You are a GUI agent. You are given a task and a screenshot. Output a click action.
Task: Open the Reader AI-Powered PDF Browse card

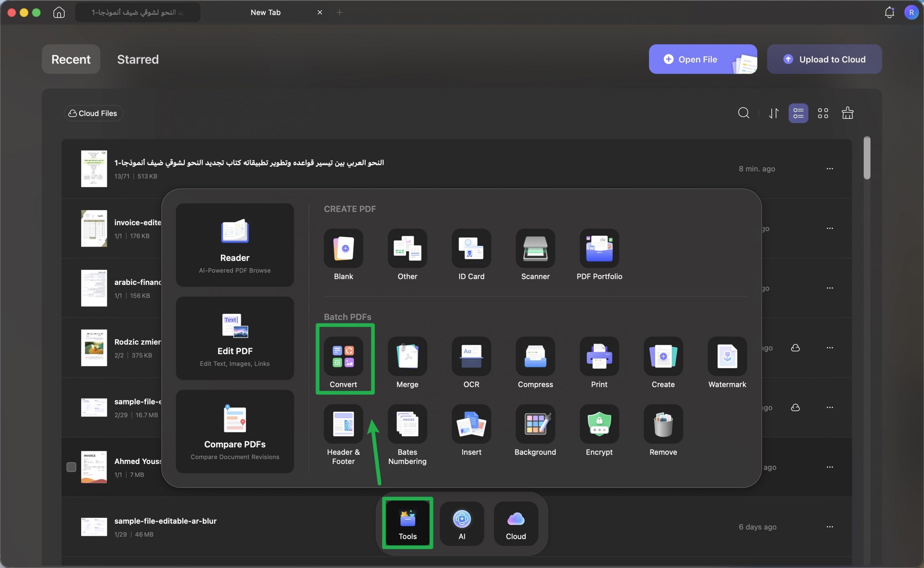coord(235,245)
